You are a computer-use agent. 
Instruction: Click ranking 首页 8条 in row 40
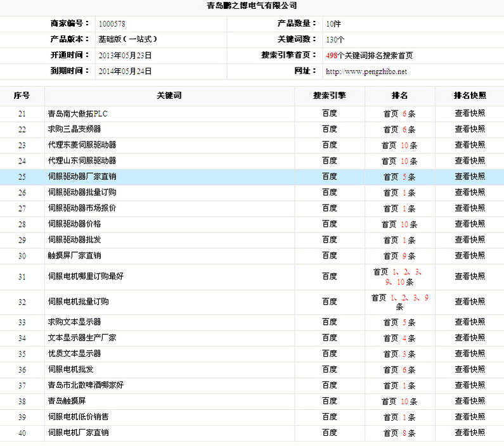399,433
